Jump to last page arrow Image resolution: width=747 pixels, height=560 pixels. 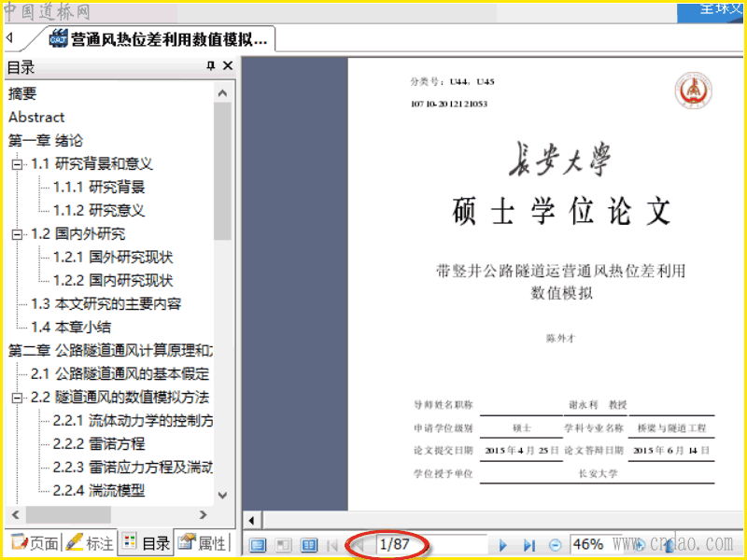(x=529, y=545)
